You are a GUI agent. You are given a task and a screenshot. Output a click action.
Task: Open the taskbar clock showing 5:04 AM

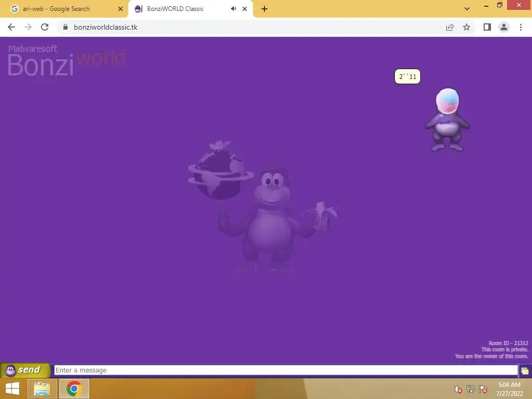[x=509, y=389]
